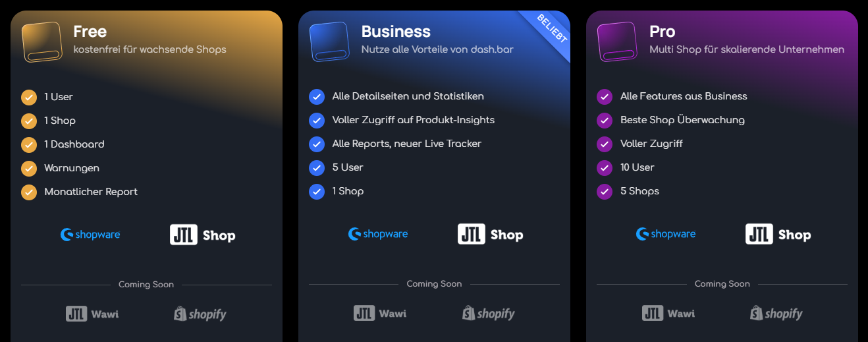868x342 pixels.
Task: Click the shopify logo under the Pro plan
Action: click(x=776, y=313)
